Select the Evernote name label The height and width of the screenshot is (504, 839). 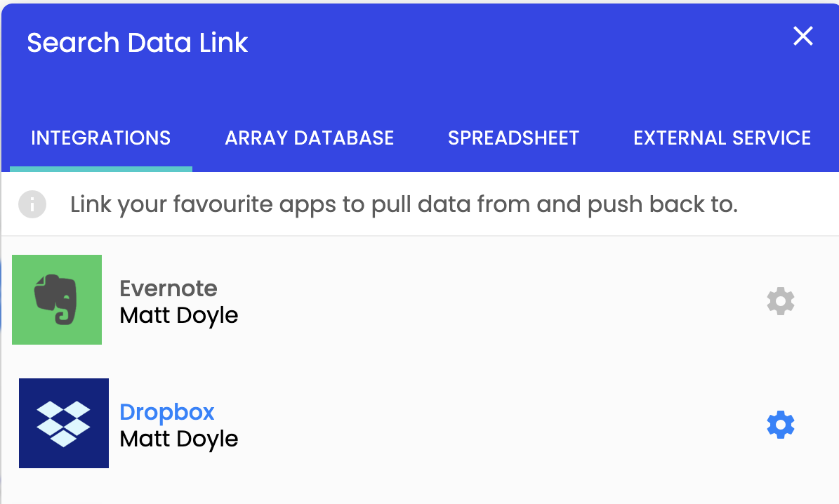(x=169, y=289)
